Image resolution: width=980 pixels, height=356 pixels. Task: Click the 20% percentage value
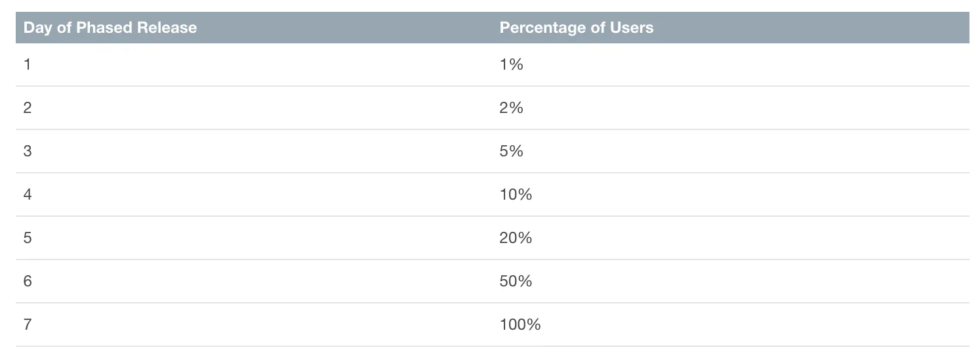(x=515, y=238)
